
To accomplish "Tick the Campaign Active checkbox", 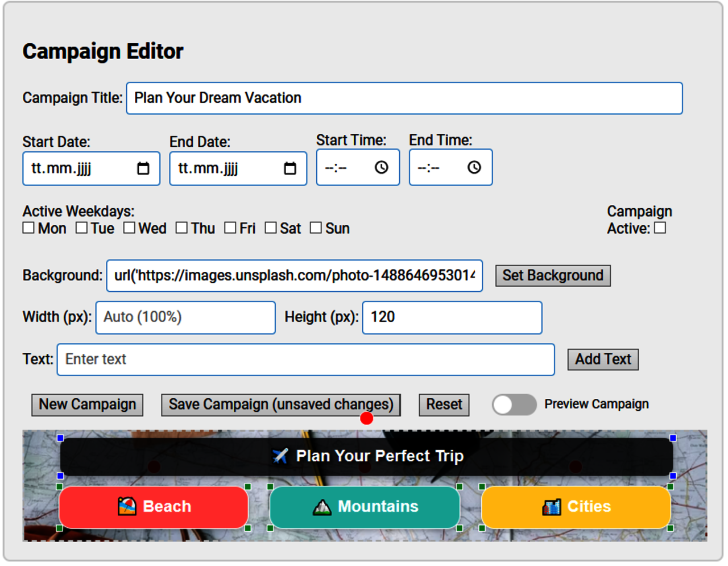I will [660, 228].
